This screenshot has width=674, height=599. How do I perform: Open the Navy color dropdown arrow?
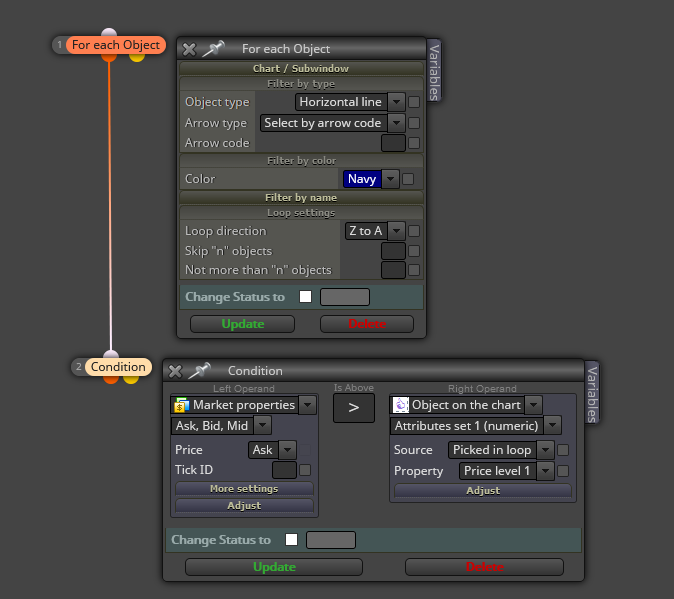tap(390, 179)
